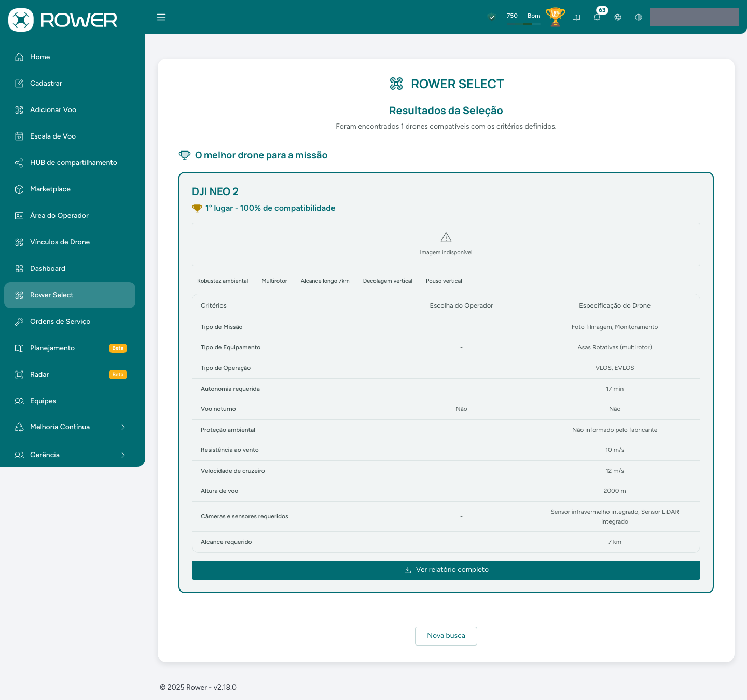Click gold trophy beside 1º lugar
747x700 pixels.
tap(197, 208)
